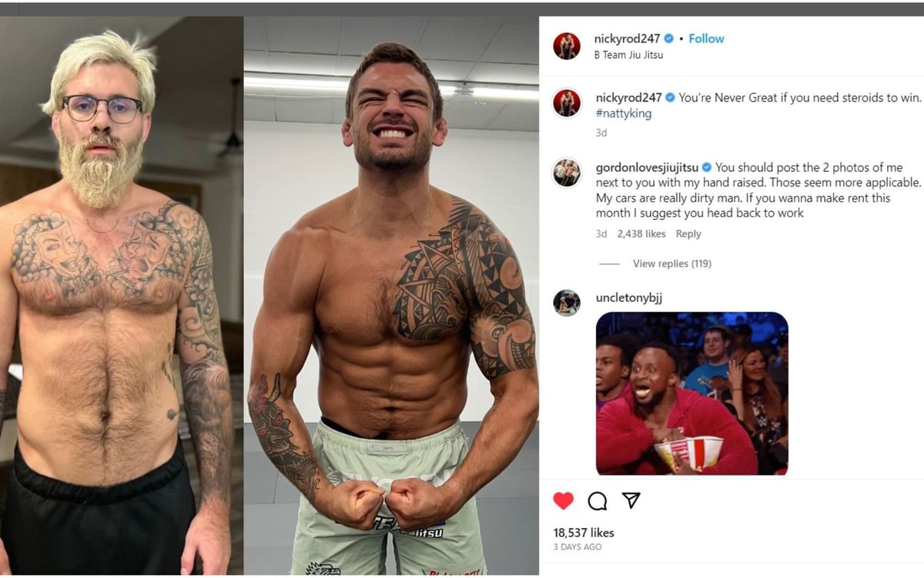Viewport: 924px width, 578px height.
Task: Follow nickyrod247 account
Action: (x=706, y=39)
